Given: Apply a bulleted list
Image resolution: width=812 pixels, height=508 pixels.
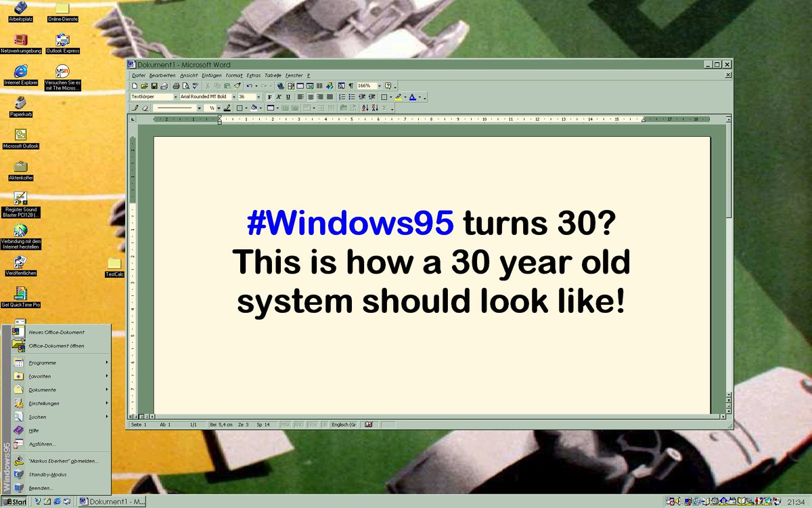Looking at the screenshot, I should click(352, 97).
